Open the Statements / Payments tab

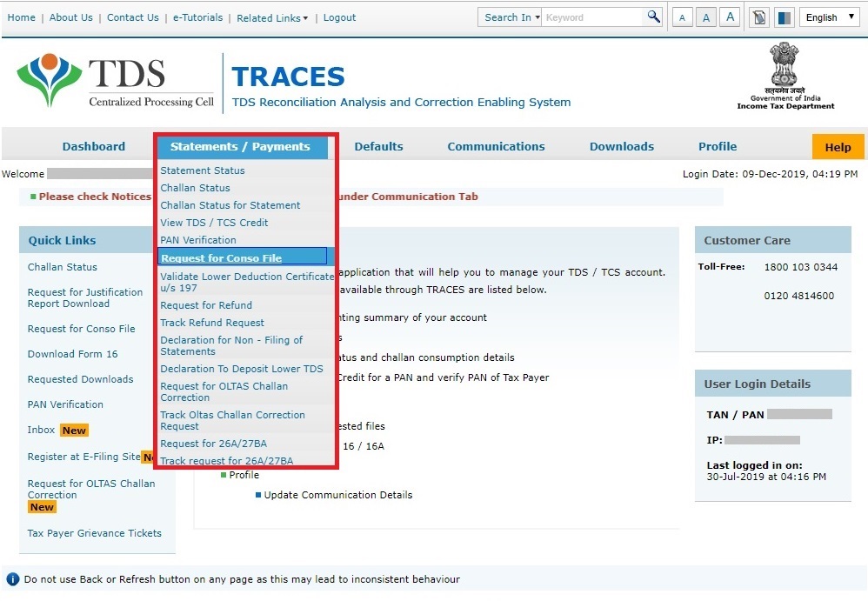point(240,147)
